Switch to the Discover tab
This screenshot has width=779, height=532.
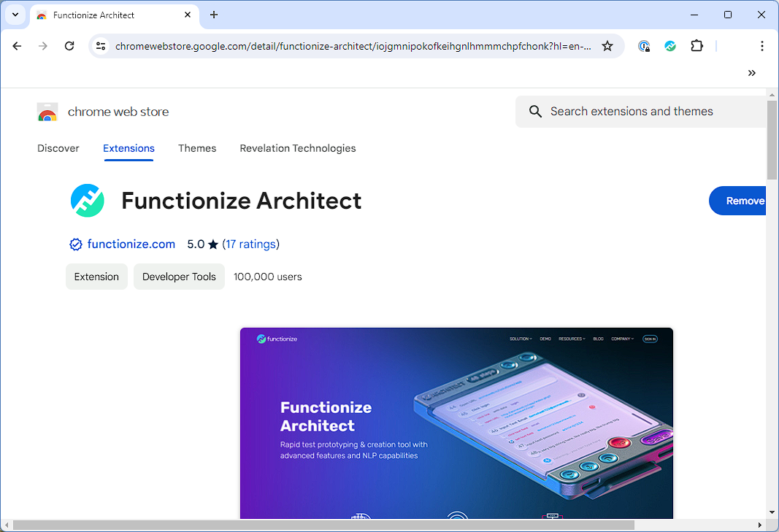tap(58, 148)
